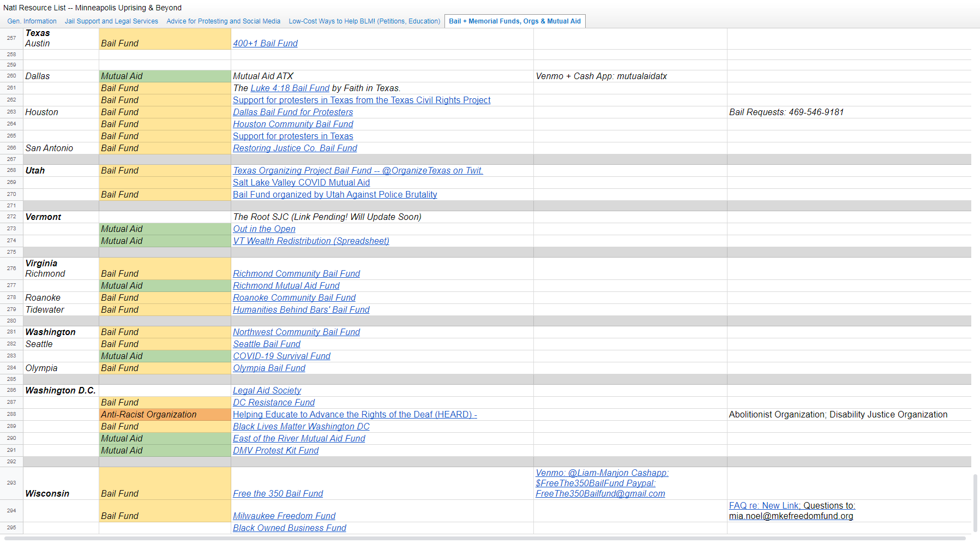Open the HEARD Rights of the Deaf link

coord(355,415)
